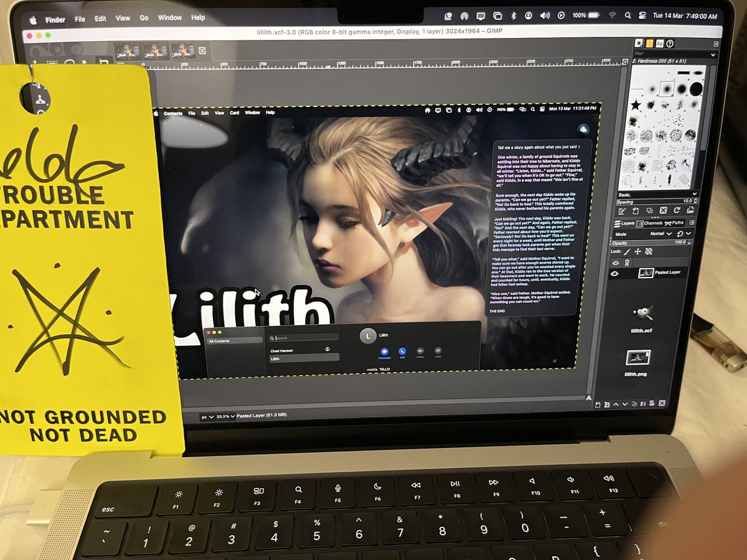The height and width of the screenshot is (560, 747).
Task: Switch to the Layers tab
Action: (x=624, y=223)
